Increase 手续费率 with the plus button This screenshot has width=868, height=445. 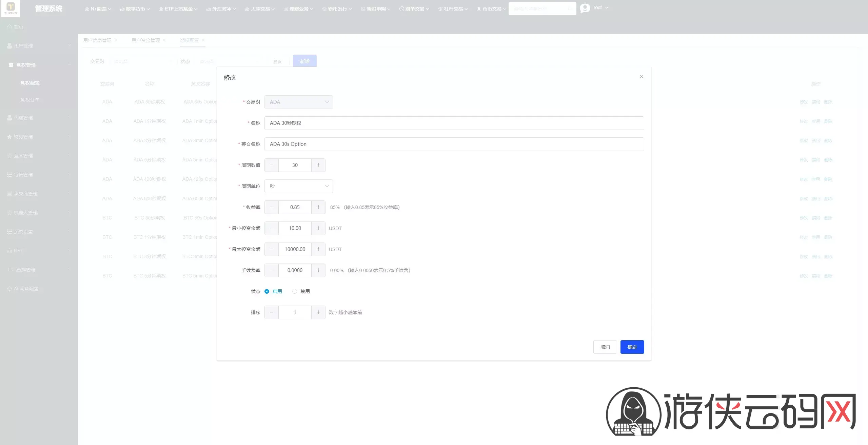click(x=318, y=270)
